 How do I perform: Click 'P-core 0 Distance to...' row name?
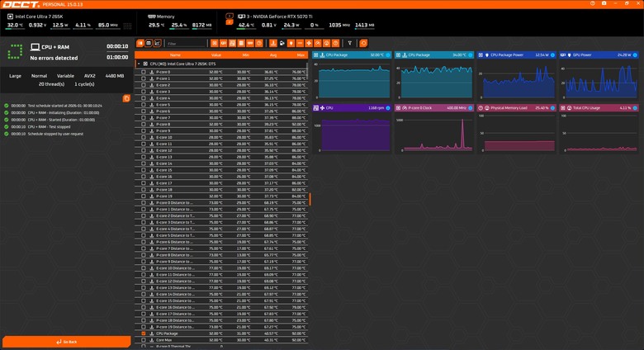click(x=174, y=203)
